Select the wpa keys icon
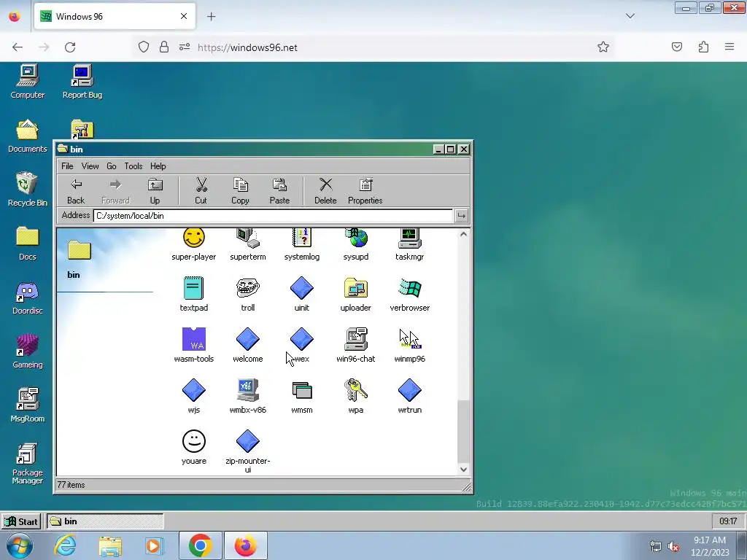Screen dimensions: 747x560 click(356, 390)
